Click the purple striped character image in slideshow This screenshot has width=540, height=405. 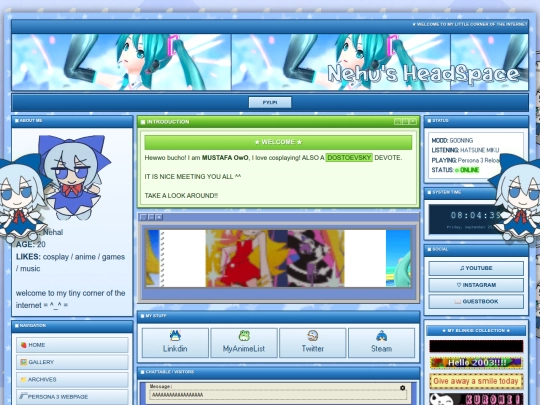(316, 258)
